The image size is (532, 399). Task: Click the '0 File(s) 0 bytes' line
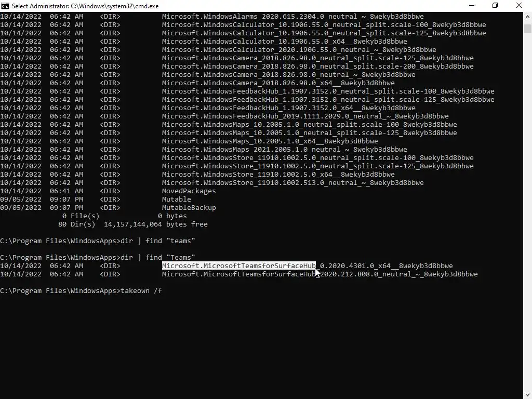(x=124, y=216)
